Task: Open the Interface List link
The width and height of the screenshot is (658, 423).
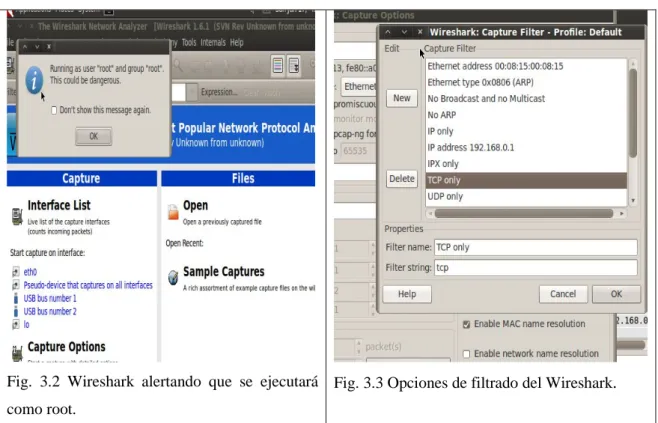Action: 59,205
